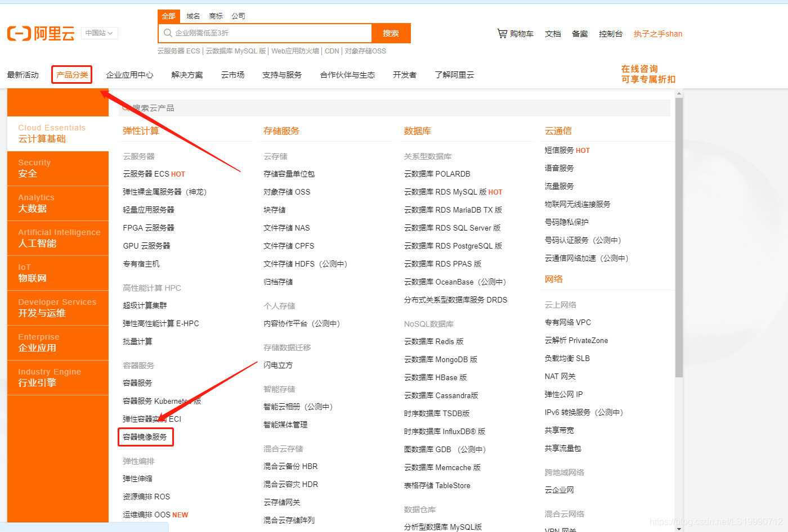Click the product panel vertical scrollbar thumb

[679, 237]
